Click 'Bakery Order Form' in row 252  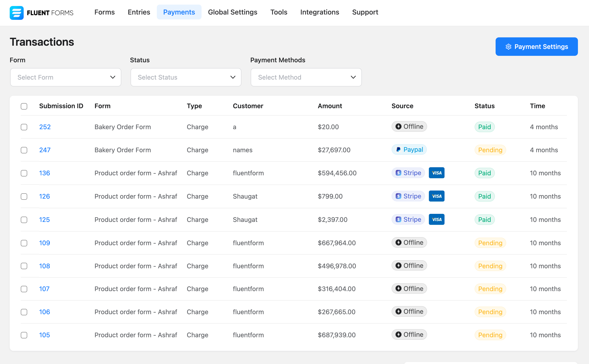[x=122, y=127]
